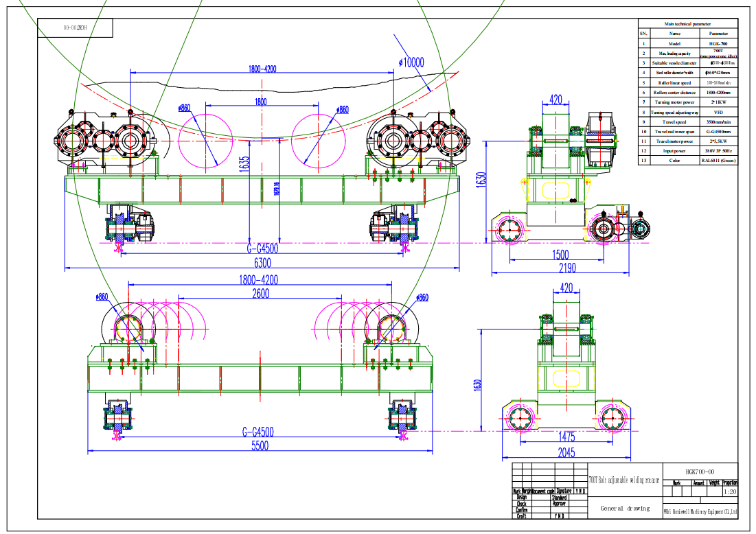Select the 6300 overall length dimension
756x534 pixels.
[262, 262]
